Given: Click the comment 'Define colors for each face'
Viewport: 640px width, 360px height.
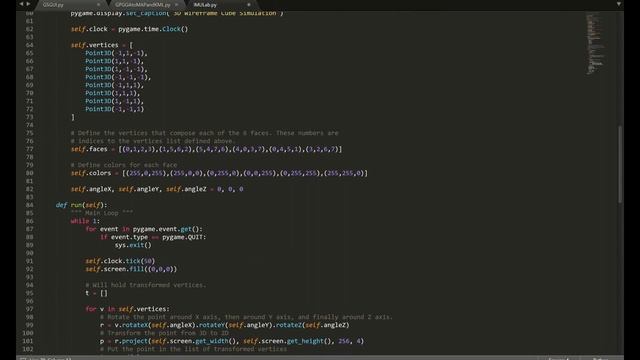Looking at the screenshot, I should pos(124,165).
